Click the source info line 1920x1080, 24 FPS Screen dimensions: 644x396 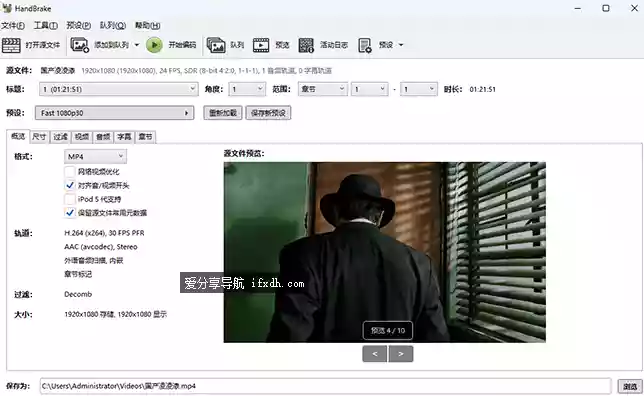(x=206, y=71)
